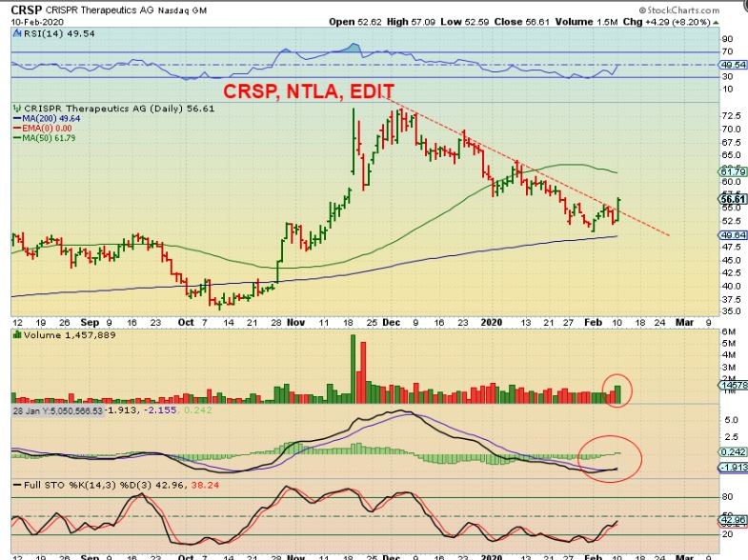Viewport: 748px width, 560px height.
Task: Click the High 57.09 value
Action: (411, 22)
